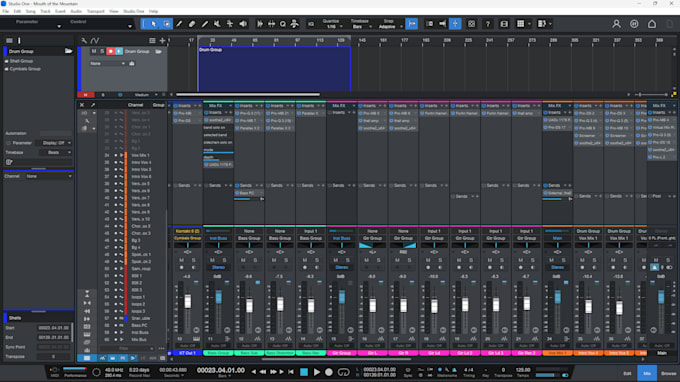The image size is (680, 382).
Task: Select the Shell Group in inspector
Action: click(x=21, y=61)
